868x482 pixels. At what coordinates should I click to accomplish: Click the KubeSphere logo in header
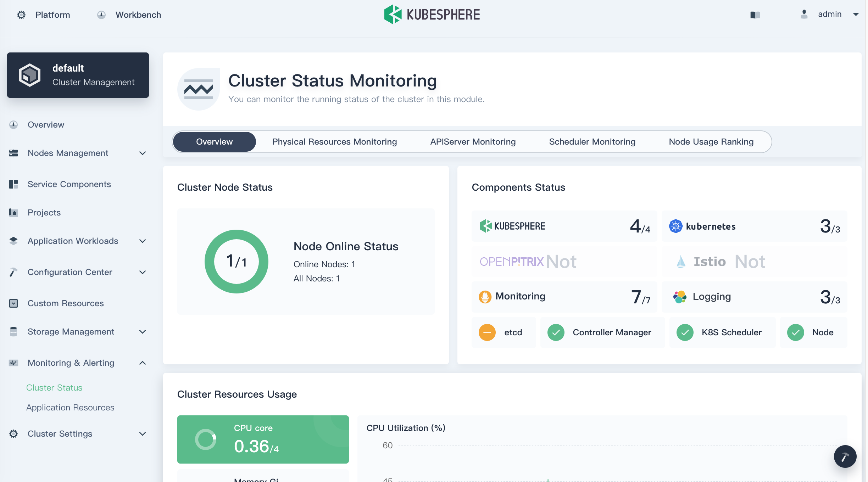tap(432, 15)
